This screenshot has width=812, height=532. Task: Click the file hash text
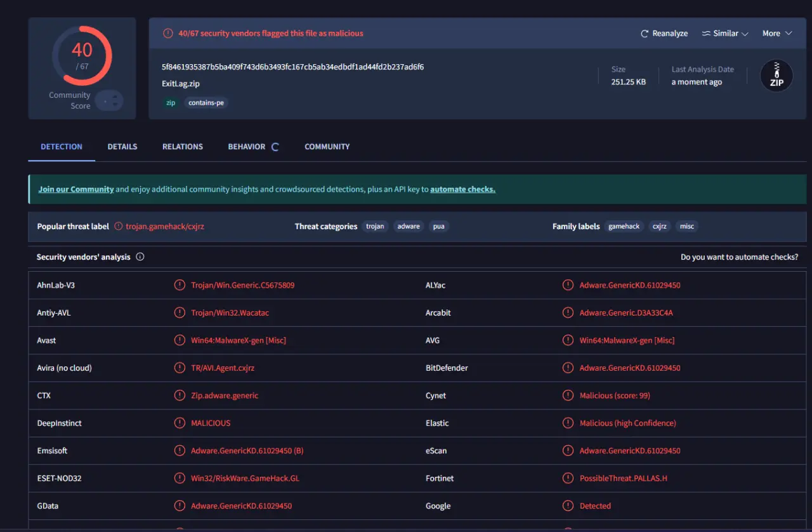tap(292, 67)
